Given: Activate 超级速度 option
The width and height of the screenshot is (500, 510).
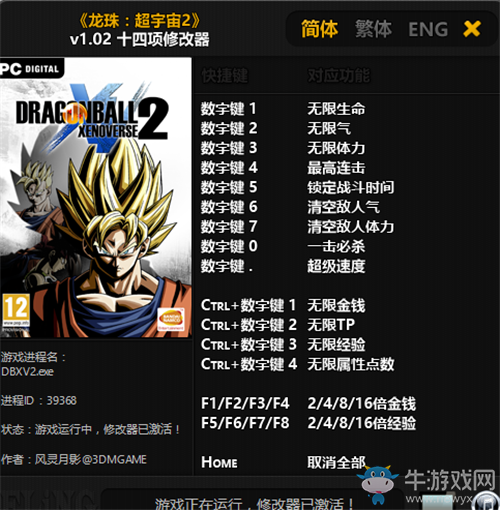Looking at the screenshot, I should point(336,266).
